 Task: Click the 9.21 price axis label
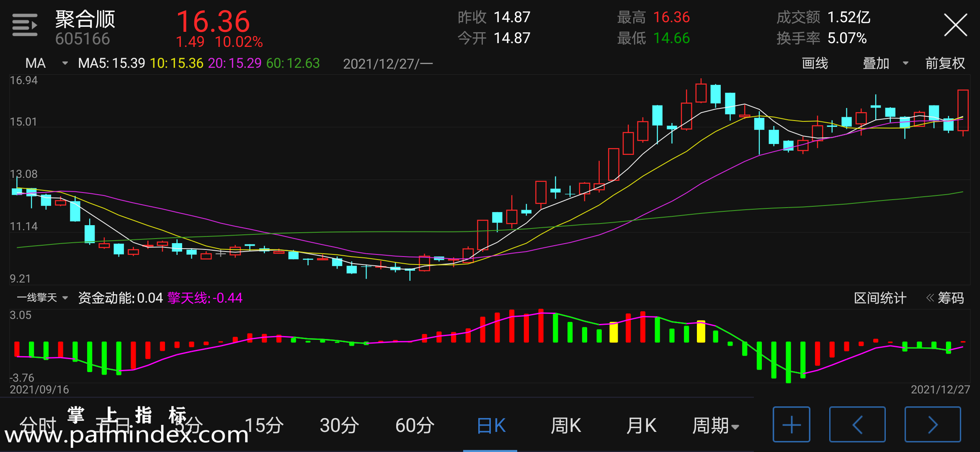pos(20,279)
